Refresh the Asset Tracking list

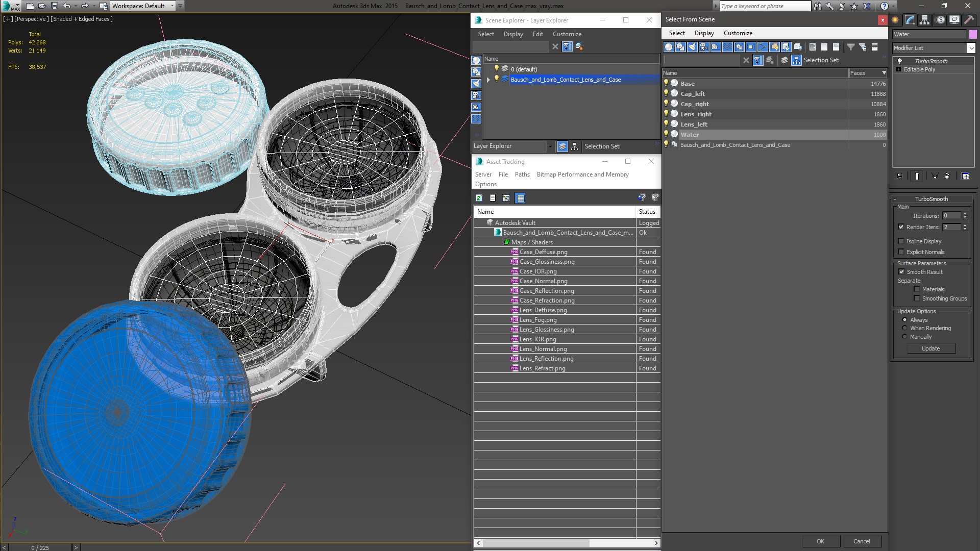point(479,198)
